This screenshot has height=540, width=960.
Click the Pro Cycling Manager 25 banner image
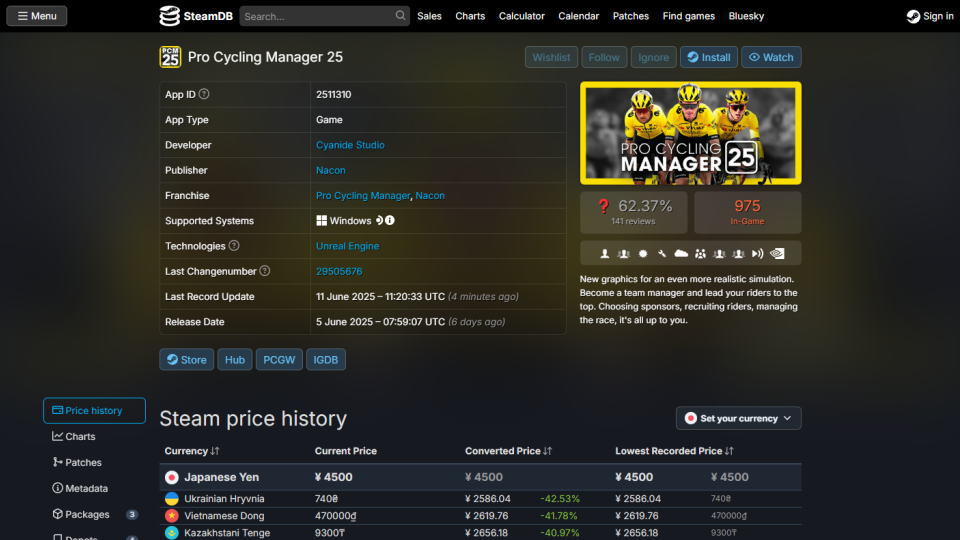point(691,133)
